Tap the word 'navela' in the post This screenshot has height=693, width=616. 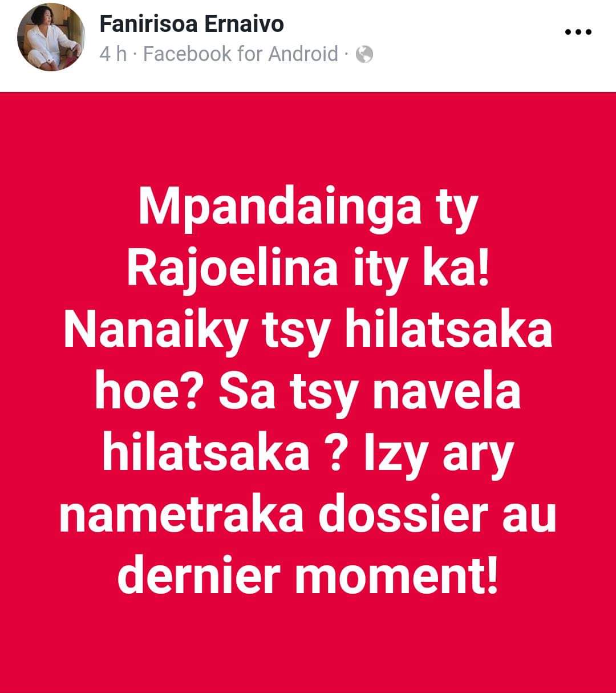coord(447,394)
